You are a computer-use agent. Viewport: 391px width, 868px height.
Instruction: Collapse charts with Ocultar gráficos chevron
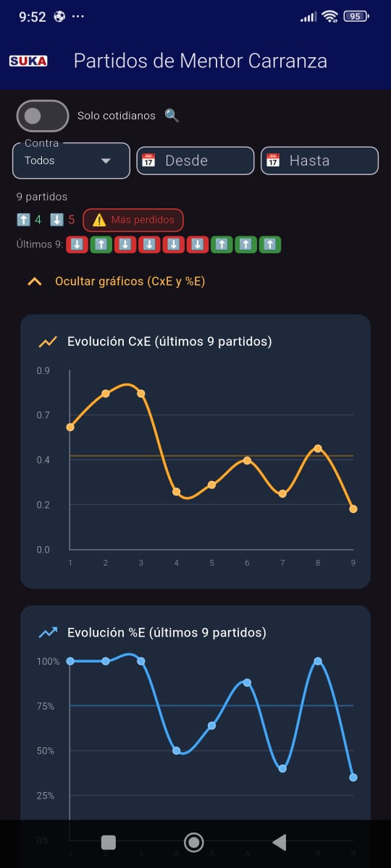coord(34,281)
